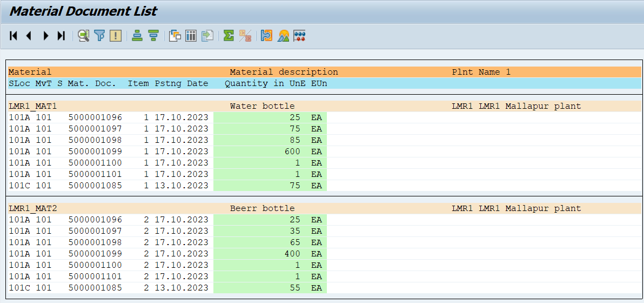This screenshot has height=303, width=644.
Task: Click the ABC analysis mountain icon
Action: 283,36
